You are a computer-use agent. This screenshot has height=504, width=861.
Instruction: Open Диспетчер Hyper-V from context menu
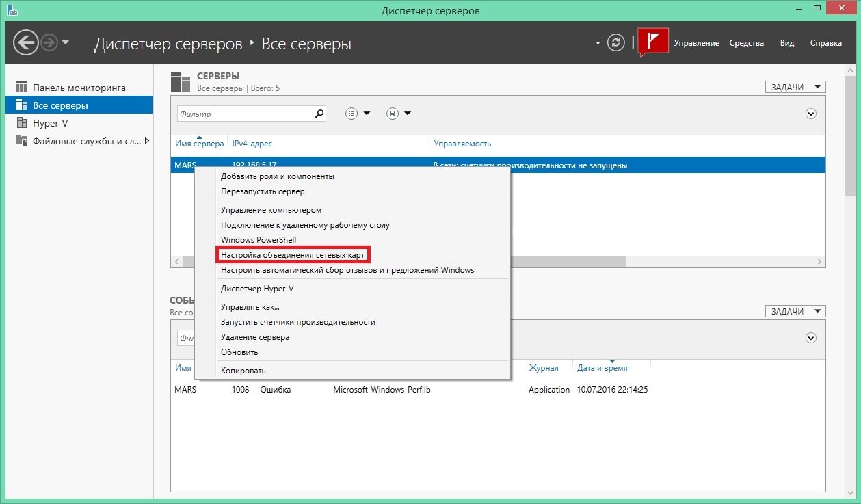point(257,289)
